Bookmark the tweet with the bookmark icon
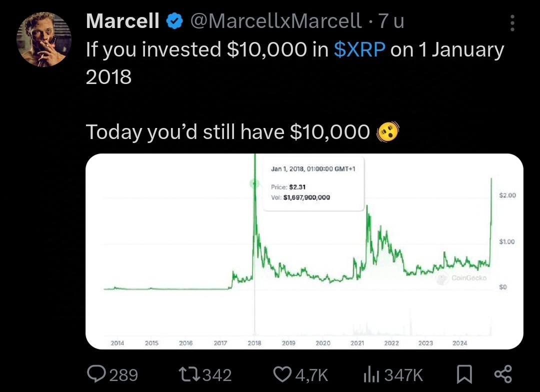Viewport: 540px width, 392px height. (x=464, y=374)
